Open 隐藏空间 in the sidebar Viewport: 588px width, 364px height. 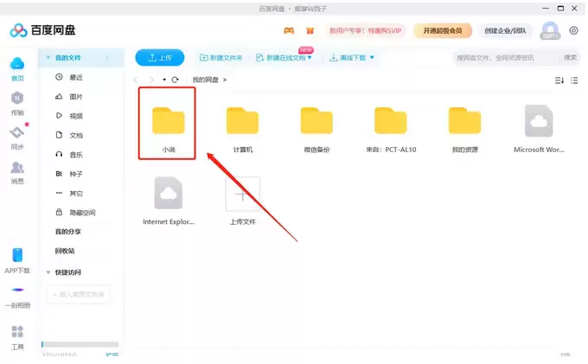81,213
